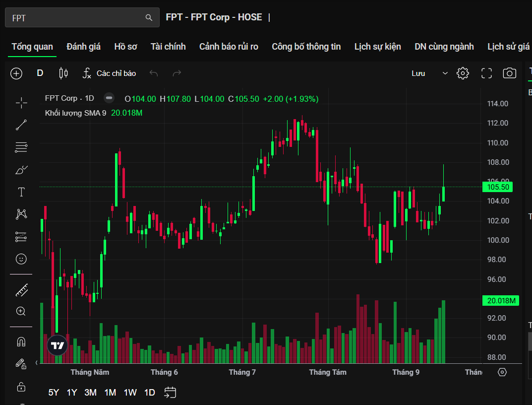The width and height of the screenshot is (532, 405).
Task: Open the price axis settings hexagon icon
Action: (502, 372)
